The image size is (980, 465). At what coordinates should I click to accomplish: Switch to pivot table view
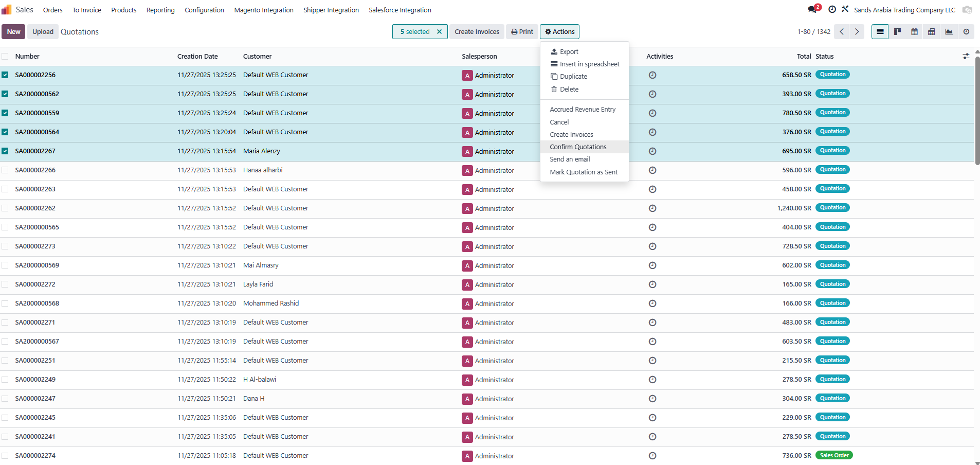point(931,32)
